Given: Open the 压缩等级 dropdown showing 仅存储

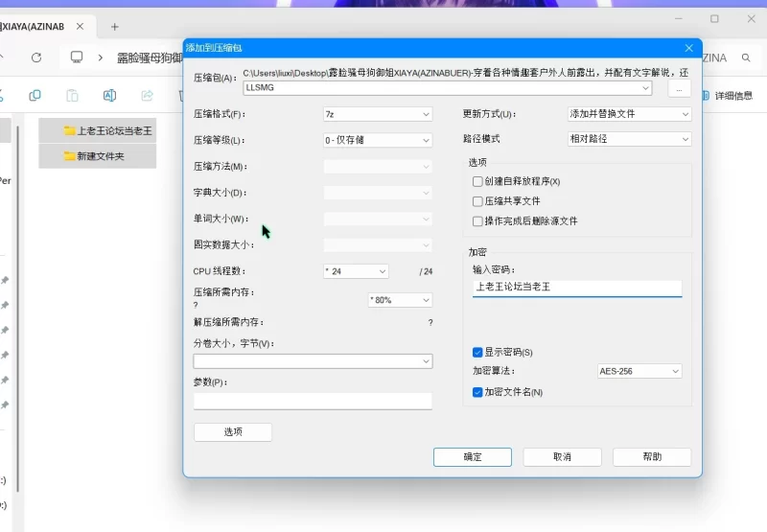Looking at the screenshot, I should (x=377, y=140).
